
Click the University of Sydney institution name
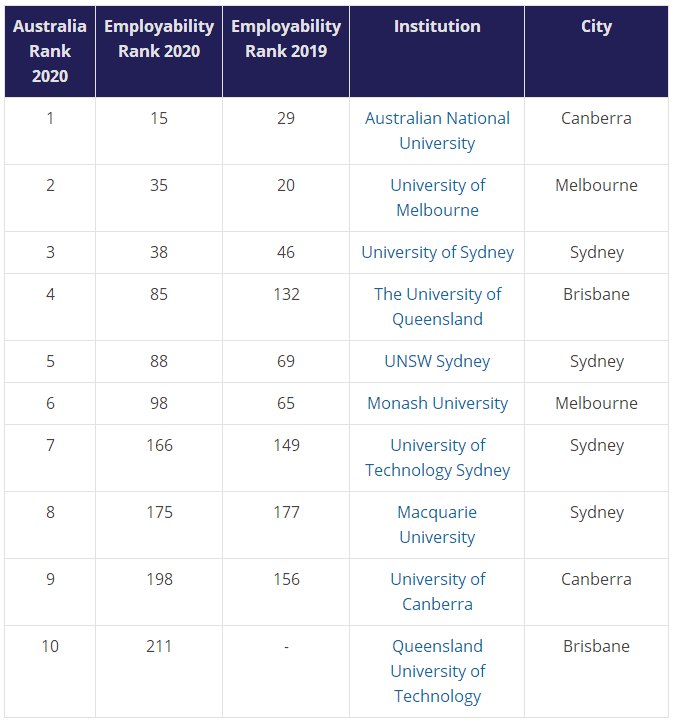437,252
